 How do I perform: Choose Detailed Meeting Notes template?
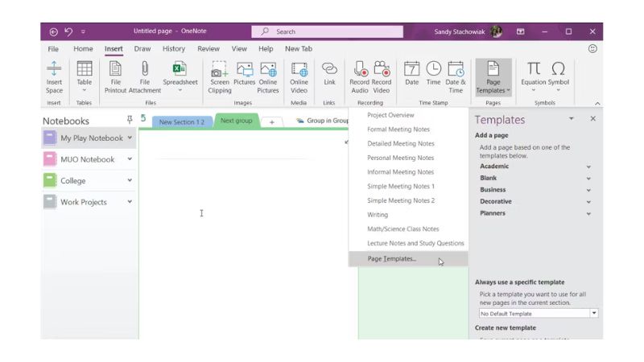click(400, 144)
